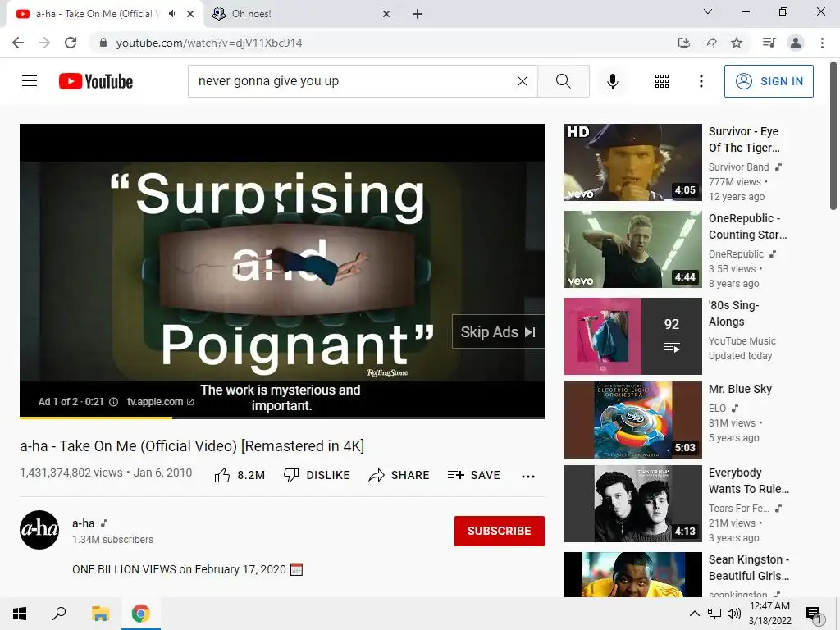The image size is (840, 630).
Task: Click the padlock site info icon
Action: coord(103,43)
